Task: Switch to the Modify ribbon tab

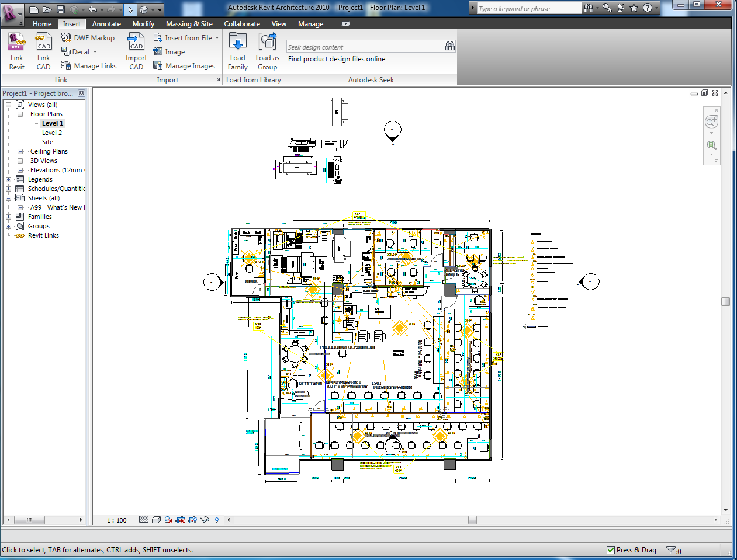Action: (143, 24)
